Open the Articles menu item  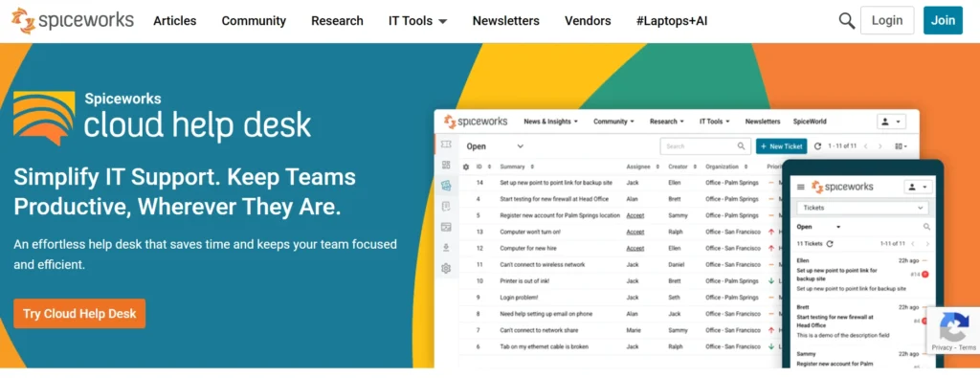[x=175, y=21]
